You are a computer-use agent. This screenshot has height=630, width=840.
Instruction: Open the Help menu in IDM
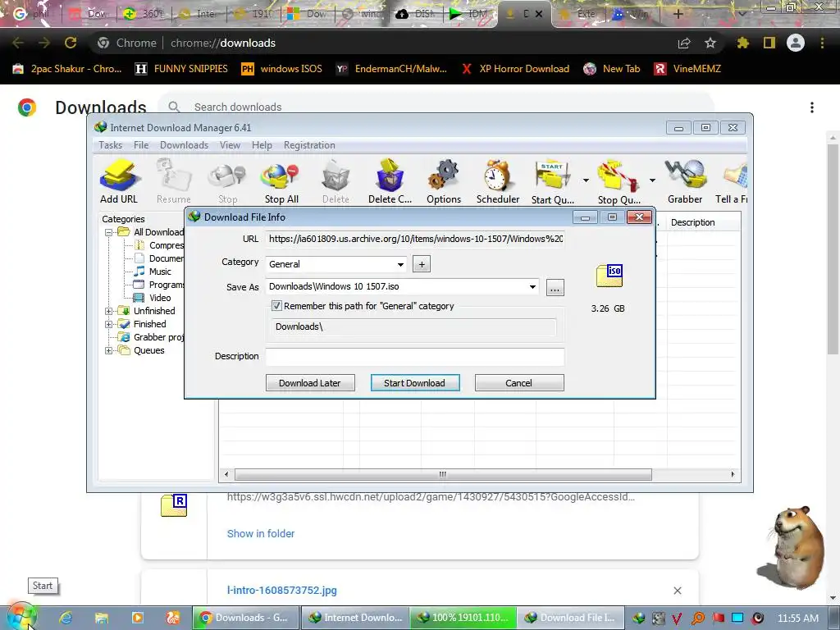[262, 145]
